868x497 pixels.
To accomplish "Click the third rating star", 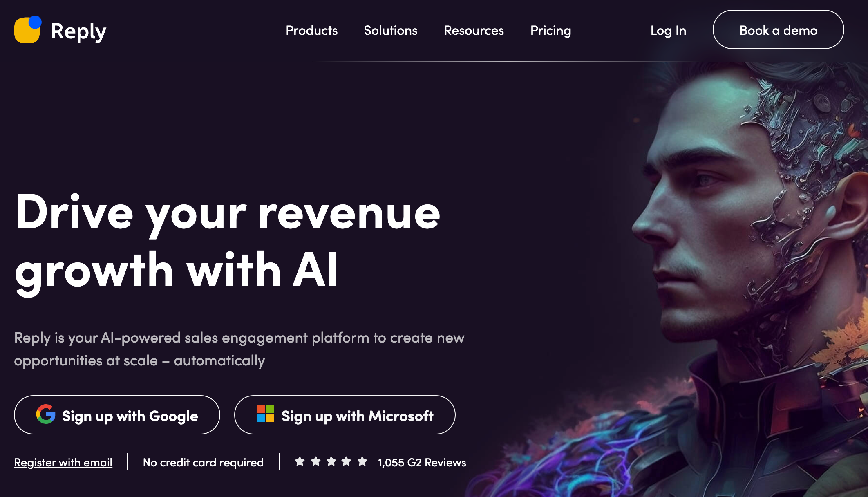I will pyautogui.click(x=331, y=461).
